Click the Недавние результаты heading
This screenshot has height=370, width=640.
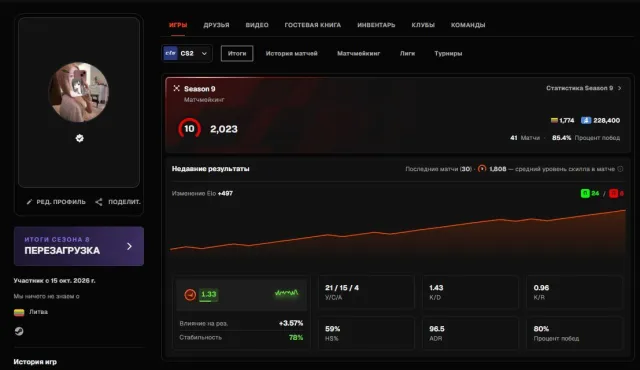(211, 168)
